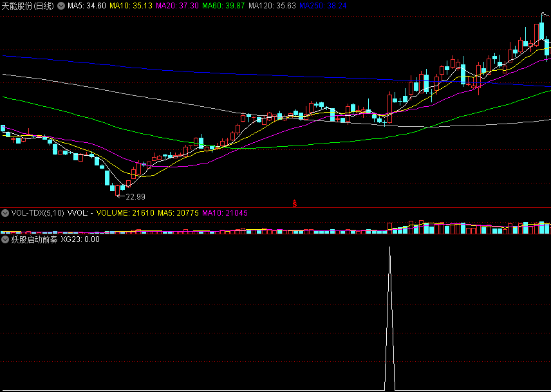The width and height of the screenshot is (551, 392).
Task: Click the MA250: 38.24 label
Action: (x=323, y=6)
